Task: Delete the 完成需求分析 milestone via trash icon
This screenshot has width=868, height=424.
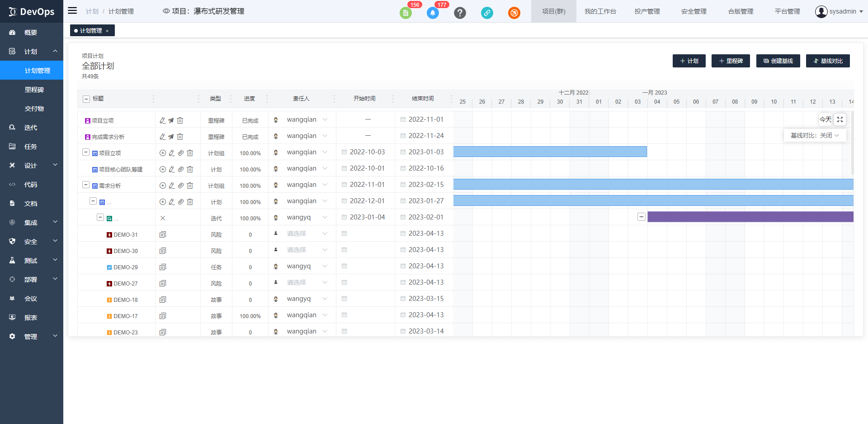Action: click(x=180, y=137)
